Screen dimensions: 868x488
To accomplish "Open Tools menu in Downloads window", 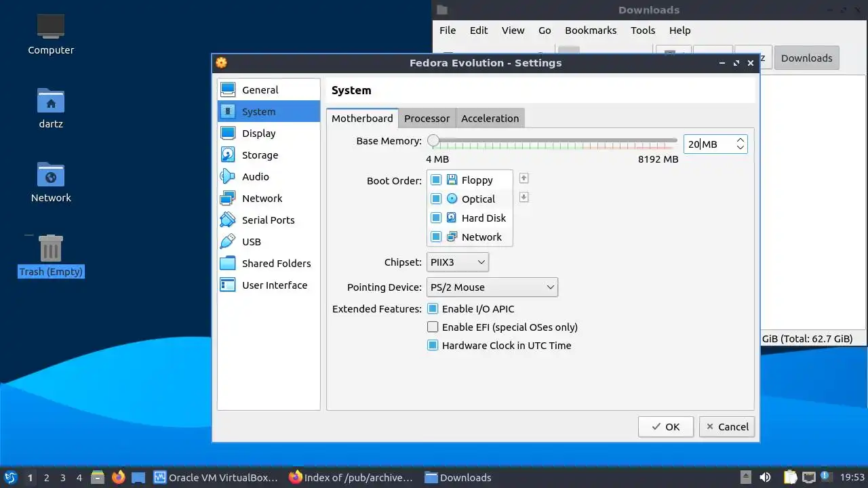I will pos(643,30).
